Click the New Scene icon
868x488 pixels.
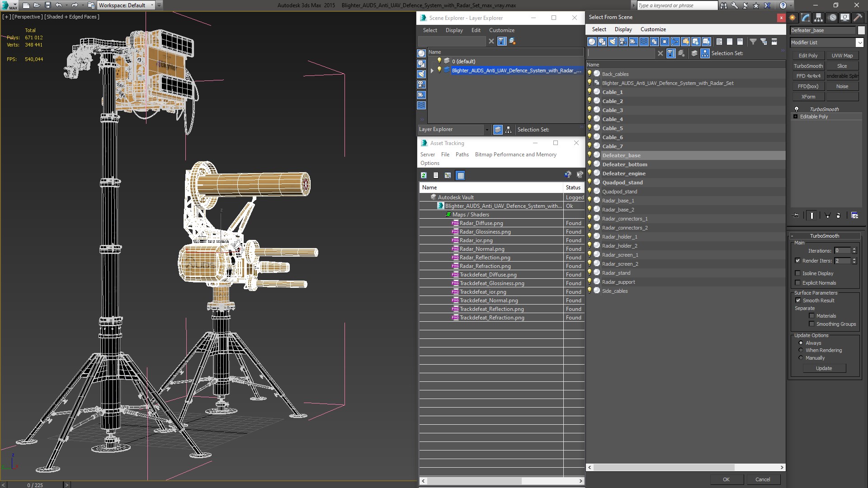[26, 5]
